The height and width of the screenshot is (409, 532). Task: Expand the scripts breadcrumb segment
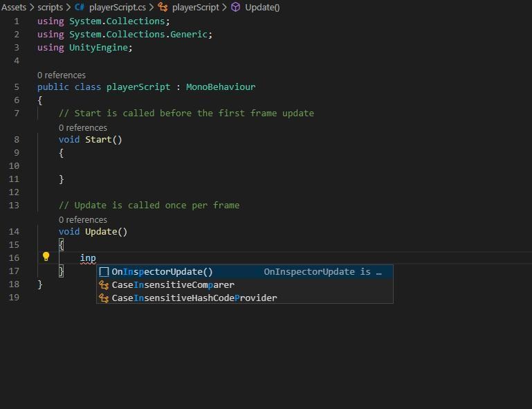coord(51,7)
